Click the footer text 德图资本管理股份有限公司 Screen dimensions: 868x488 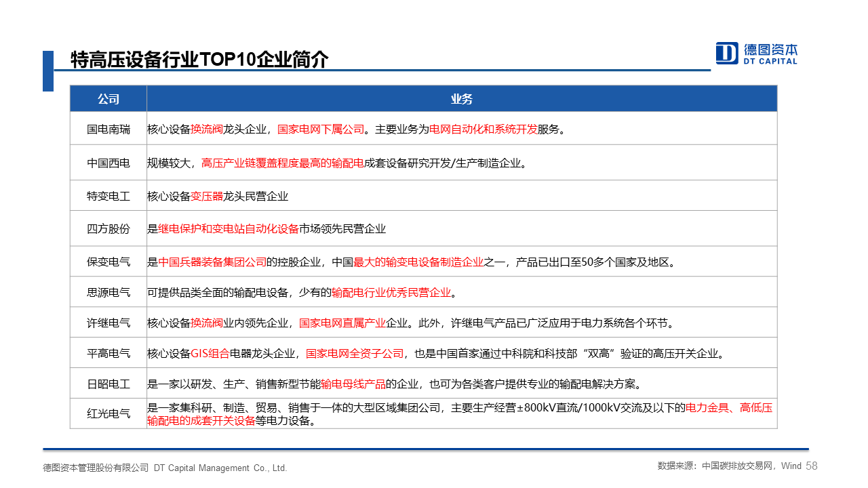(96, 468)
